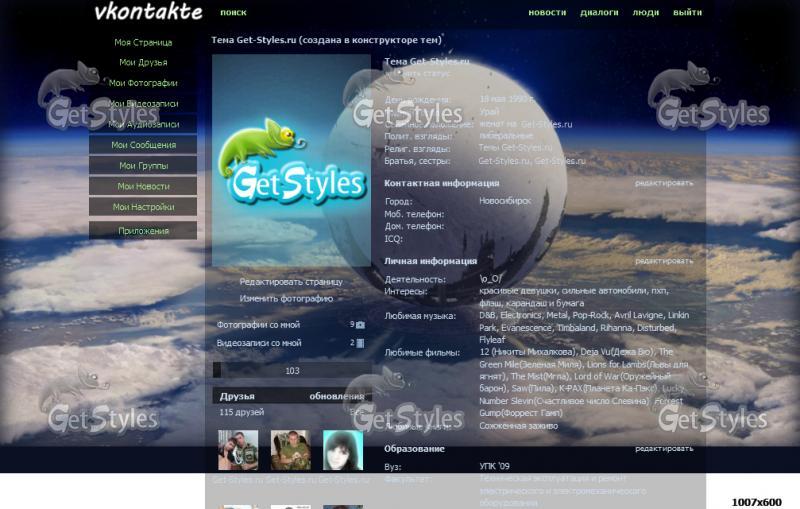The image size is (800, 509).
Task: Open Мои Новости in the sidebar
Action: point(143,186)
